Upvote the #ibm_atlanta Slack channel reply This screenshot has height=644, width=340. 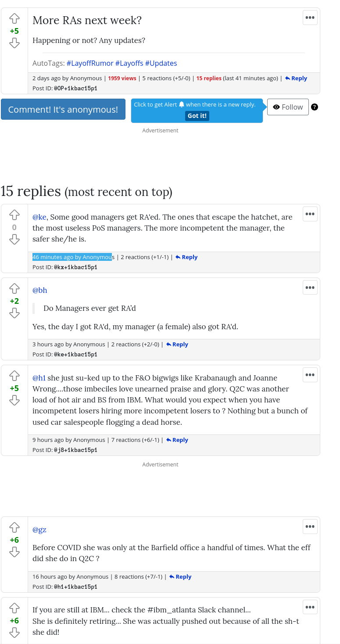pyautogui.click(x=14, y=608)
